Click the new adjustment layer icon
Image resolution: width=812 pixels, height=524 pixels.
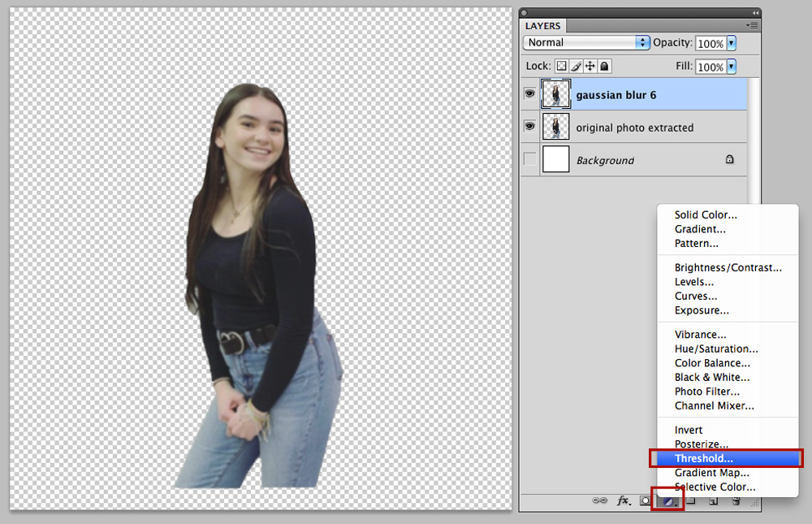[x=668, y=501]
